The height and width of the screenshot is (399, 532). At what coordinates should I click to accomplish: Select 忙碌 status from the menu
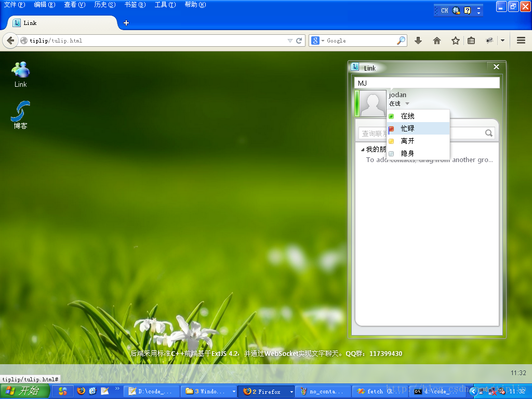coord(418,128)
